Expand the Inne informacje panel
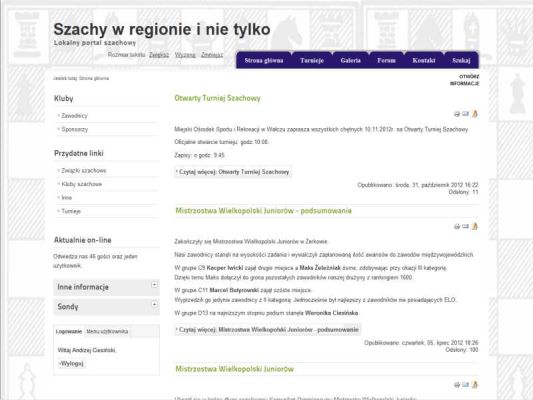This screenshot has height=400, width=533. [154, 284]
